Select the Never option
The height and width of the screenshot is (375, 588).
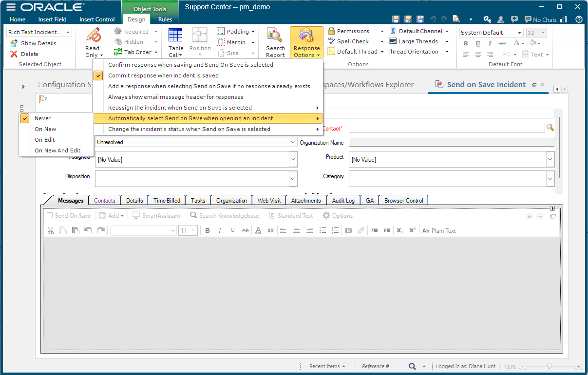click(x=56, y=118)
